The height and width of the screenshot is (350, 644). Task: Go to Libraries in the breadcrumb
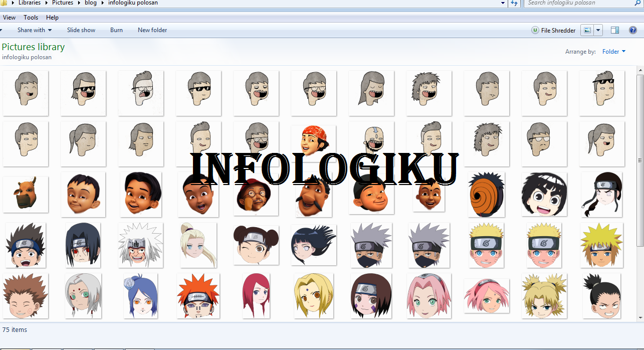click(x=30, y=3)
